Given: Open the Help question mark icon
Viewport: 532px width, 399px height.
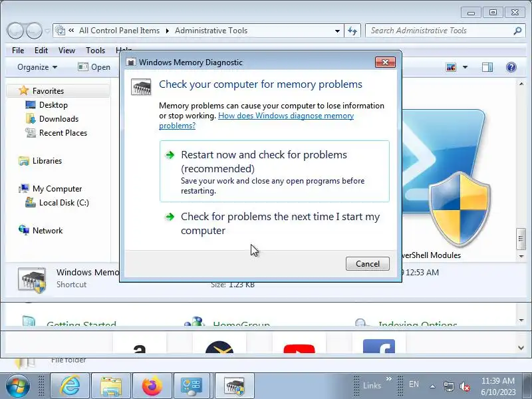Looking at the screenshot, I should (511, 67).
